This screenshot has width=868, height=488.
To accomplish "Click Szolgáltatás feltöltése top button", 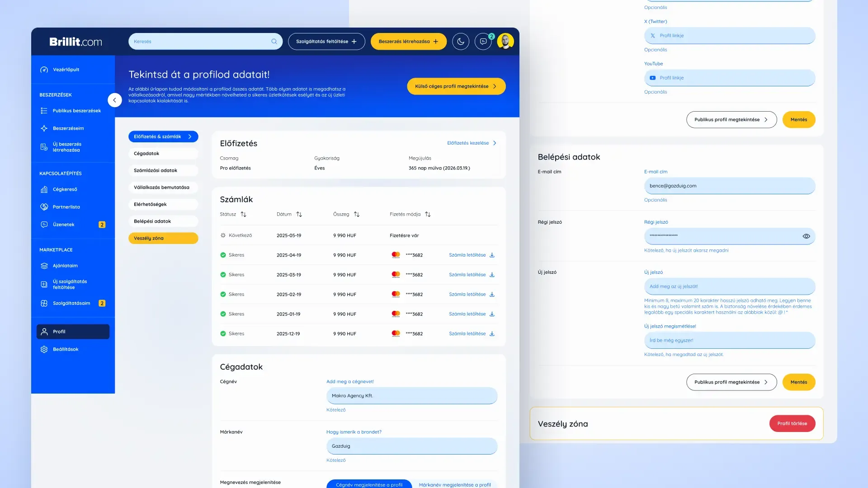I will coord(326,42).
